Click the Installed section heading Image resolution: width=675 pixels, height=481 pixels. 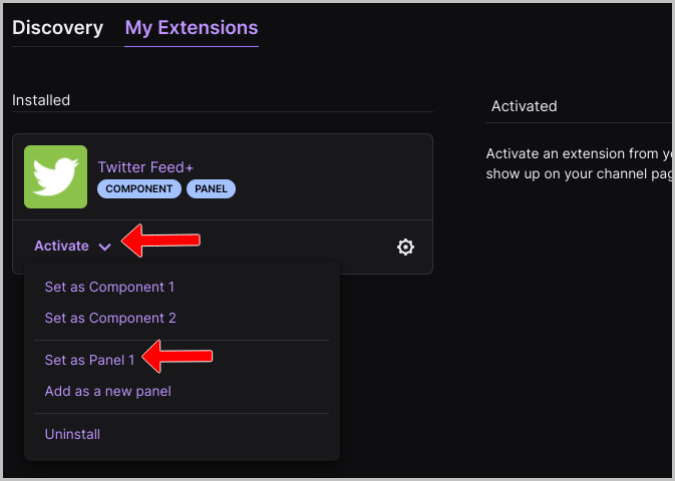point(41,100)
